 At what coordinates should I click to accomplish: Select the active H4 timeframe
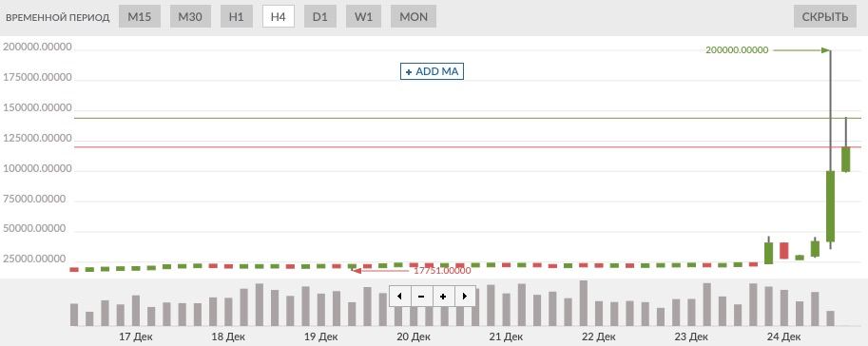pos(278,16)
